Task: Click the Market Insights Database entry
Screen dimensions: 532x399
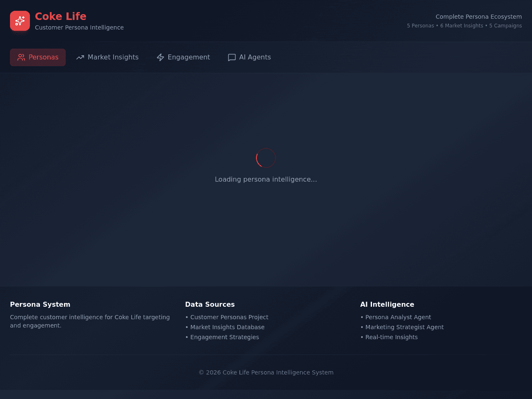Action: pyautogui.click(x=225, y=327)
